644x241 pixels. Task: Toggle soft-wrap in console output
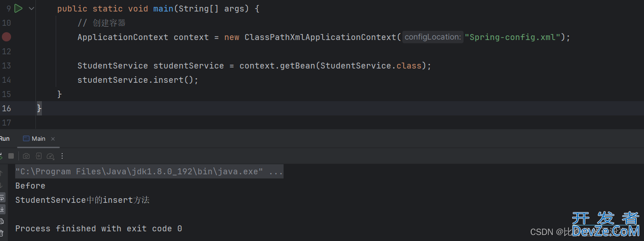[2, 197]
